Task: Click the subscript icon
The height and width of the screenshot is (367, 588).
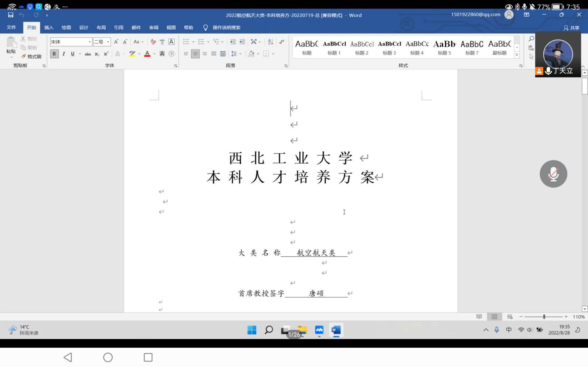Action: click(x=97, y=54)
